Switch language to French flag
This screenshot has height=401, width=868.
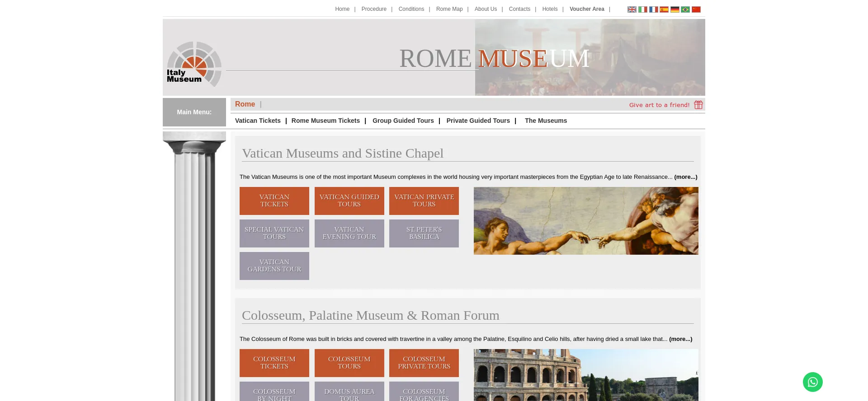653,9
